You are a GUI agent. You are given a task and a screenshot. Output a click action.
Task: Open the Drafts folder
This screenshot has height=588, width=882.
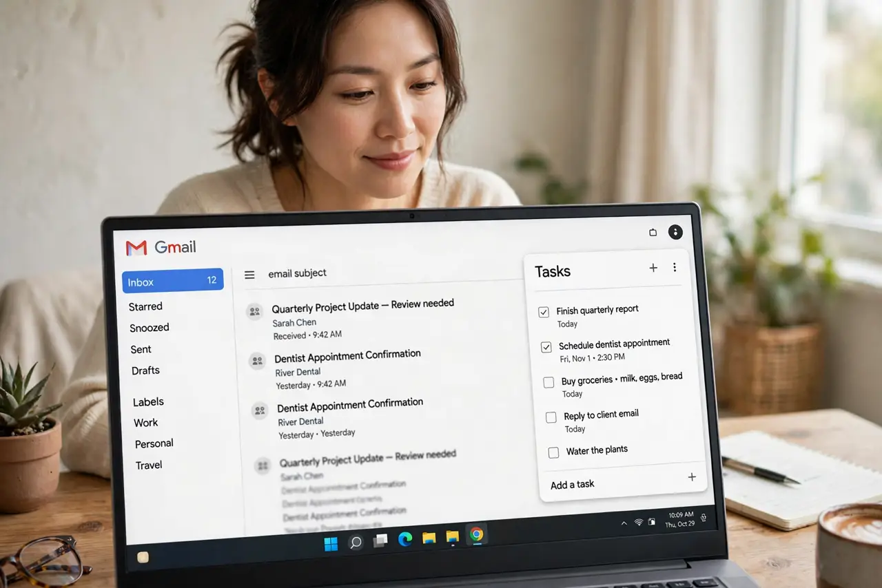[145, 370]
